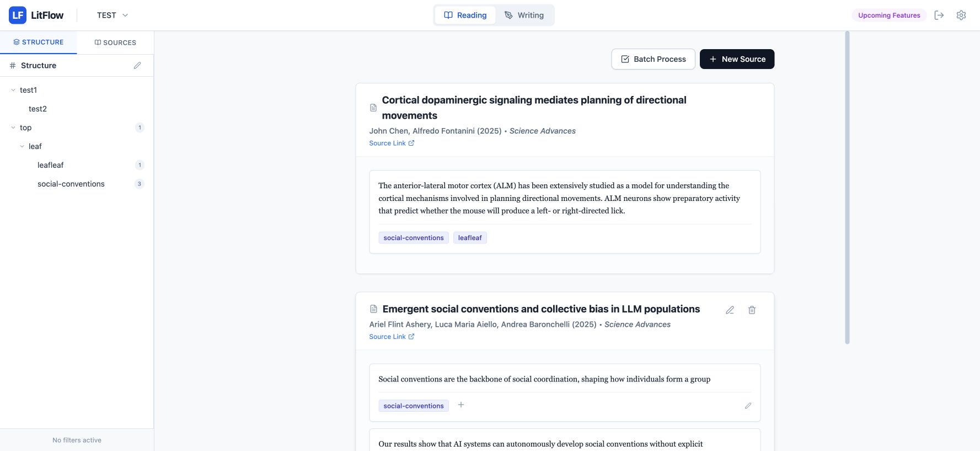Image resolution: width=980 pixels, height=451 pixels.
Task: Click the logout arrow icon
Action: [x=939, y=15]
